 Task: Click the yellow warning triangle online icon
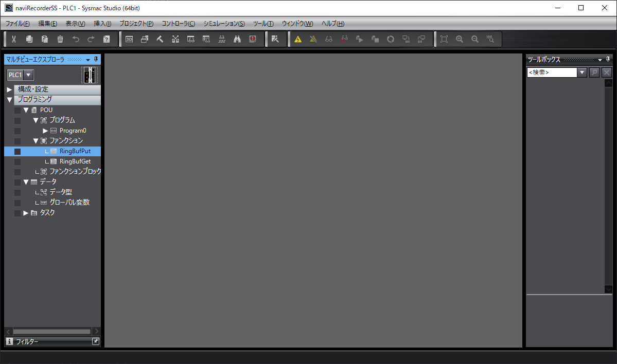coord(298,39)
